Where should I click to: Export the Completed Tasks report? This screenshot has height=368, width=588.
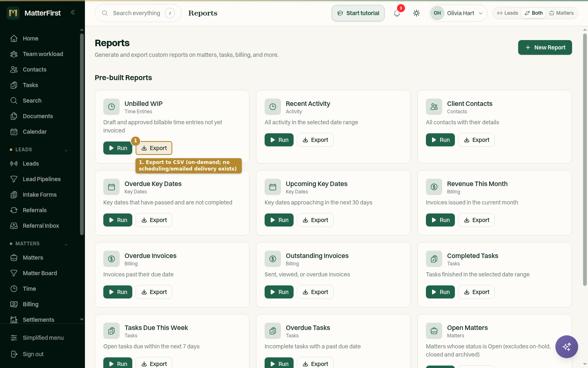click(477, 292)
